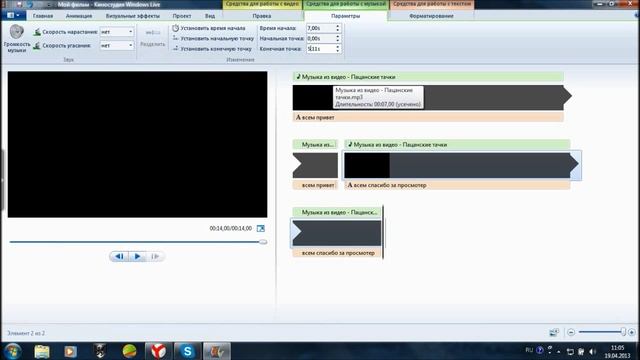Click the Previous frame playback button
This screenshot has height=360, width=640.
pos(119,256)
